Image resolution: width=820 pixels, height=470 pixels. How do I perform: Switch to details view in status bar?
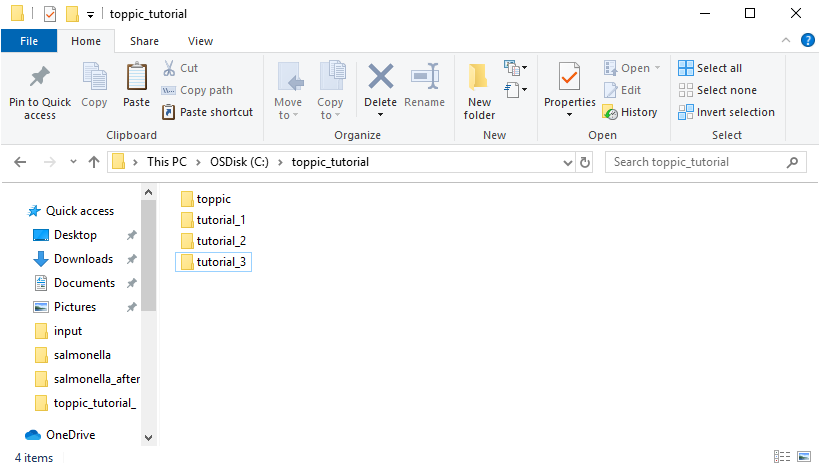pyautogui.click(x=782, y=457)
